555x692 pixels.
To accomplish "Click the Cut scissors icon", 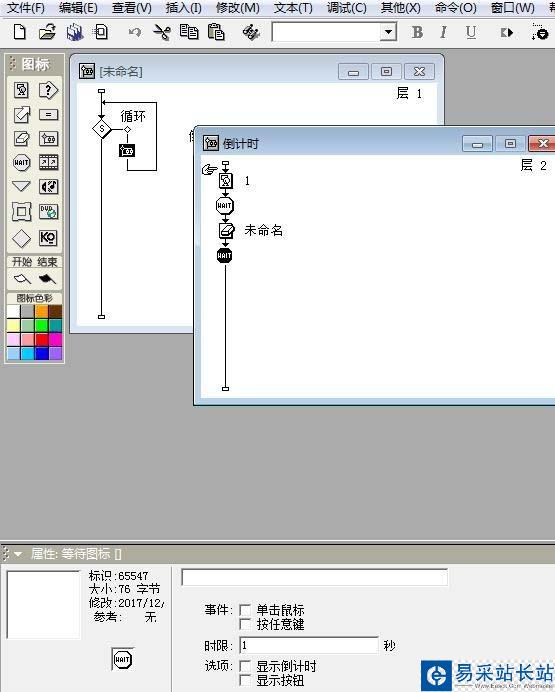I will point(162,32).
